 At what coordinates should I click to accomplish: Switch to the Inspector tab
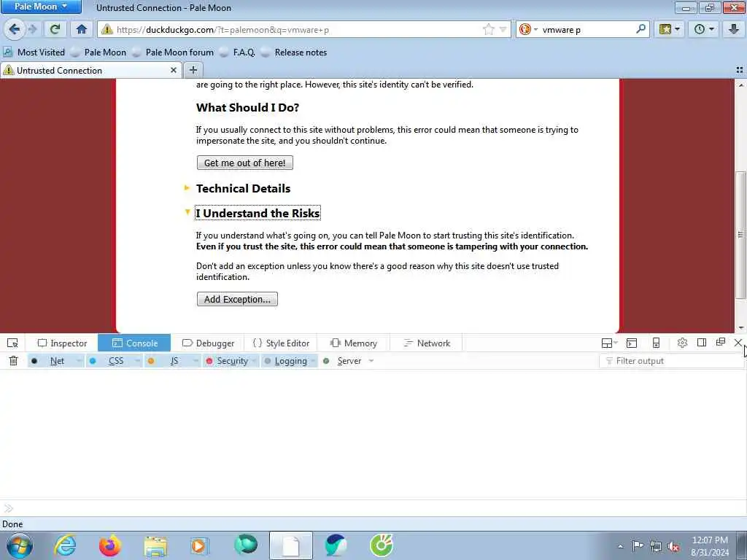pyautogui.click(x=63, y=343)
